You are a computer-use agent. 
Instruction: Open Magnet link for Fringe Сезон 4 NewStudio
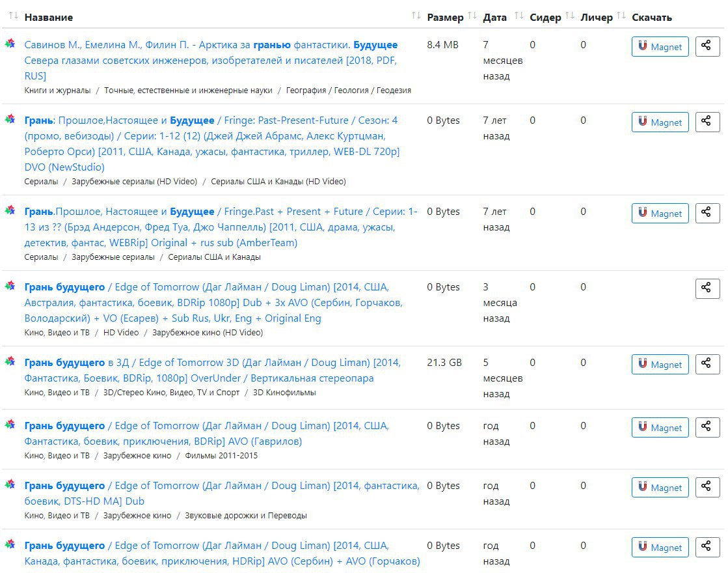(660, 122)
